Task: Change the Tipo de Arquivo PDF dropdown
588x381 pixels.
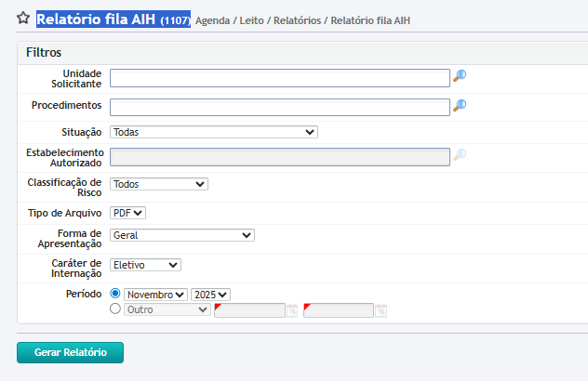Action: [127, 213]
